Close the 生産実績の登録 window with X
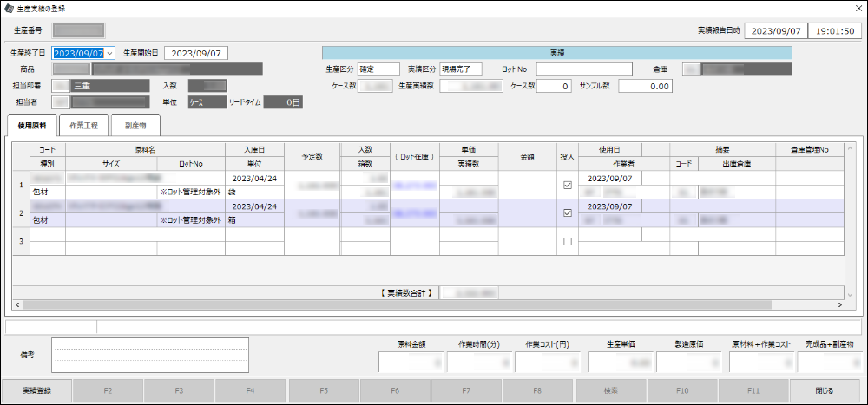Screen dimensions: 868x405 click(858, 8)
